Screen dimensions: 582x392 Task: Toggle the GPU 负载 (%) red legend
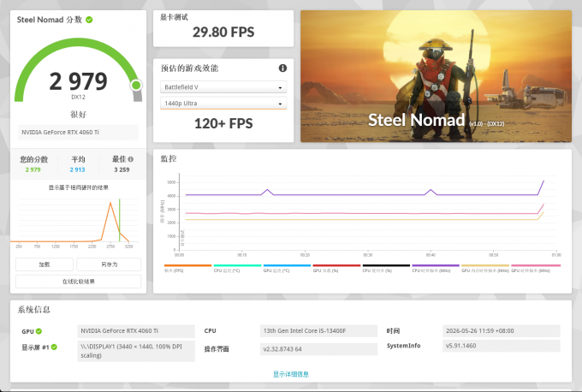[x=336, y=268]
